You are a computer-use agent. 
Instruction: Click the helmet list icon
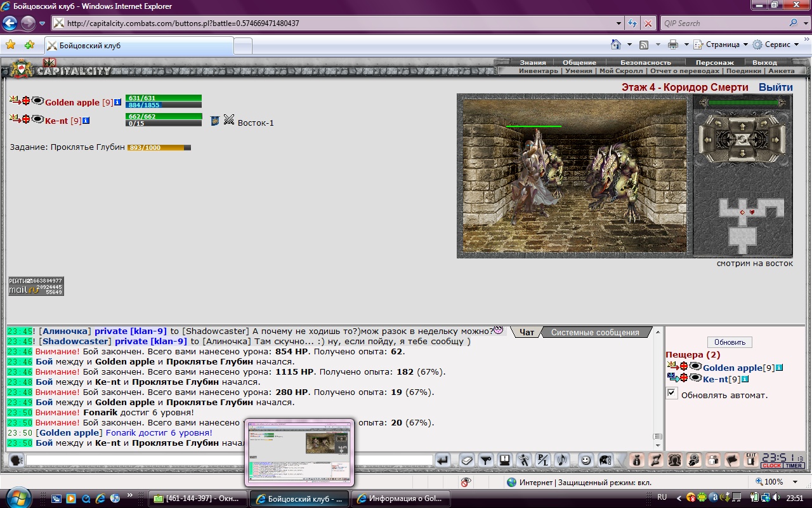605,460
